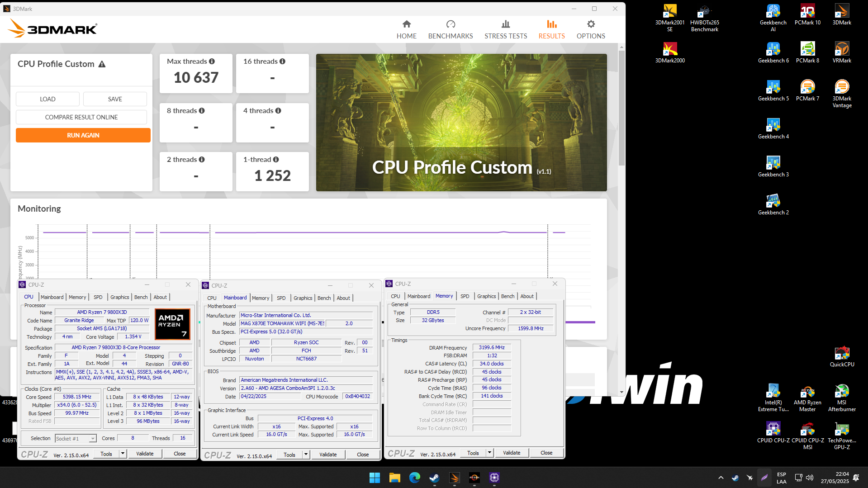Expand Tools dropdown arrow in Memory window
The width and height of the screenshot is (868, 488).
[x=489, y=453]
